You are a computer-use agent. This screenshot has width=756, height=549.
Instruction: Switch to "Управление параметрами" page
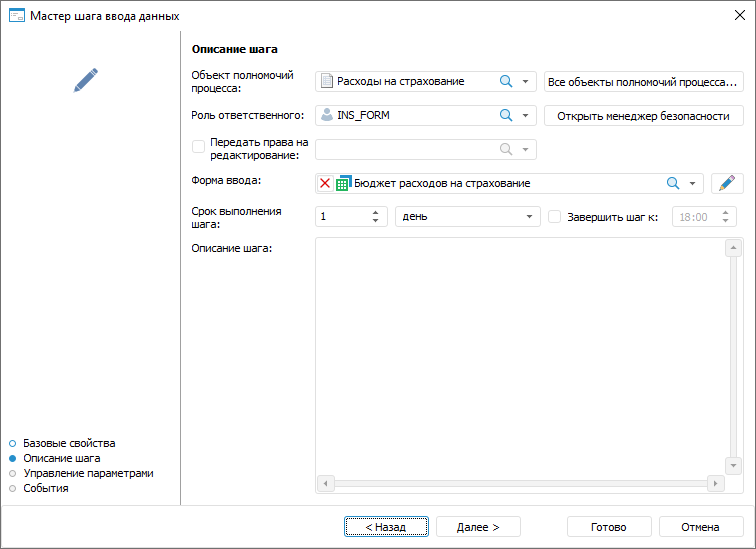[x=88, y=473]
